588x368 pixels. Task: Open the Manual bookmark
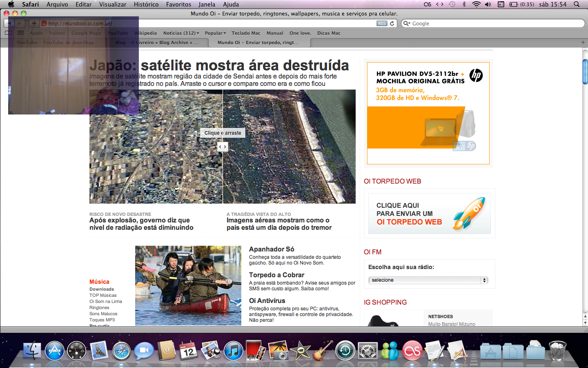coord(275,33)
